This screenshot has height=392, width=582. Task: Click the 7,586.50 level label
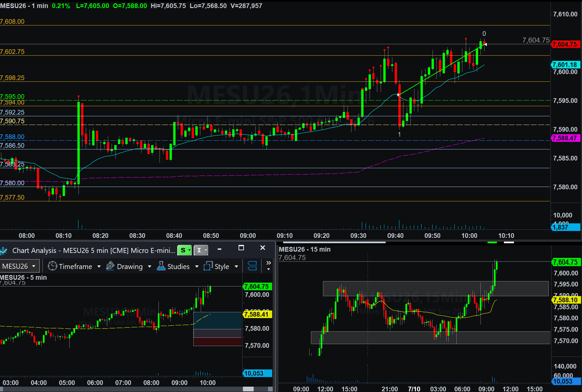[12, 145]
